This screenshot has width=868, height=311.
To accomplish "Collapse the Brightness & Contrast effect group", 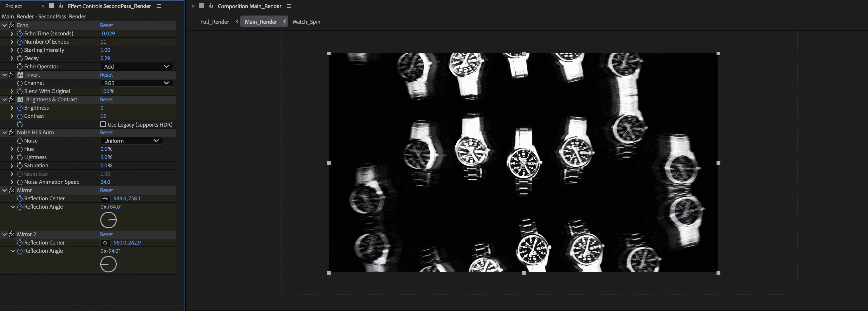I will [x=5, y=100].
